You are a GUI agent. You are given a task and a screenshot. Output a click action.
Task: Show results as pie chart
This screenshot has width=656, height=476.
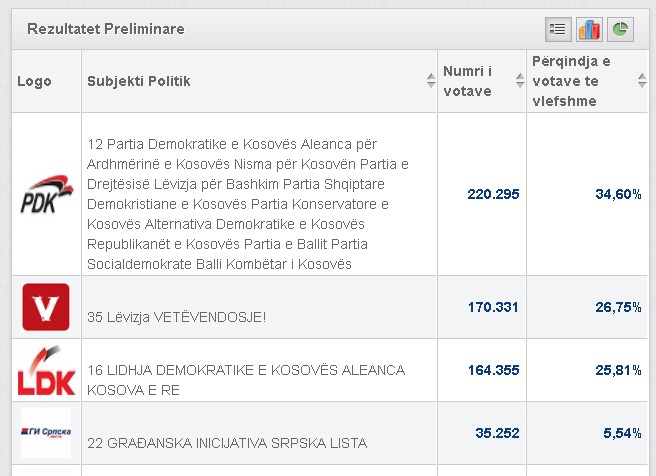(621, 29)
